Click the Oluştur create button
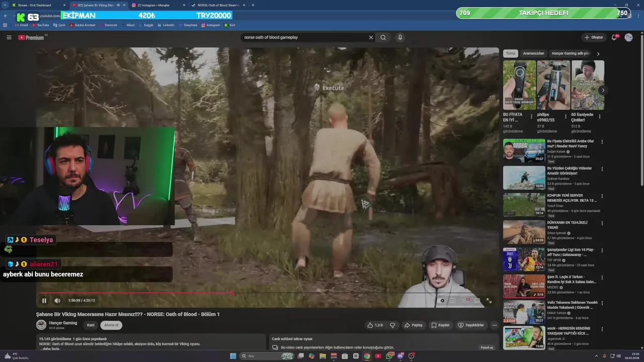 pyautogui.click(x=594, y=37)
